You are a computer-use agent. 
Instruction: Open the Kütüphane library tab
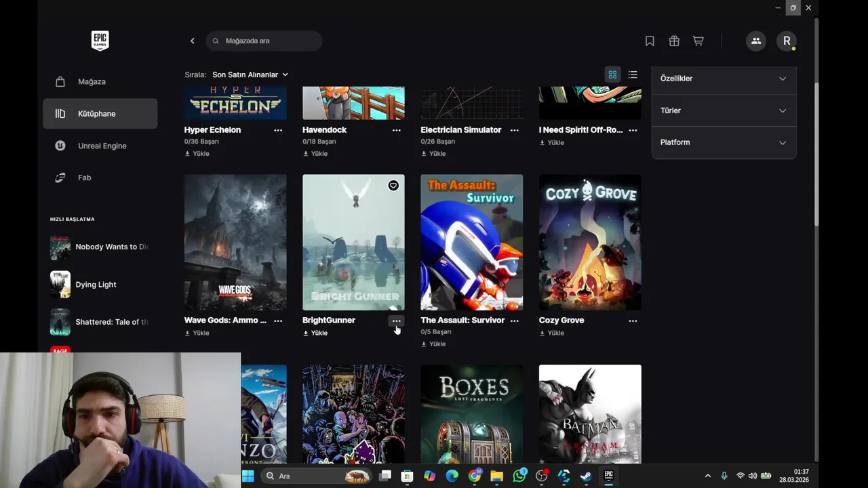(100, 113)
